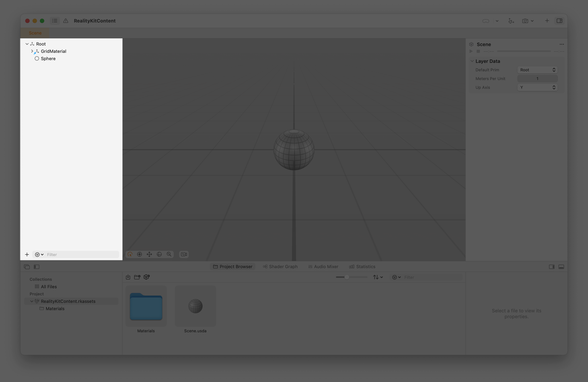Create a new scene with the cube-plus icon
Viewport: 588px width, 382px height.
pyautogui.click(x=146, y=277)
